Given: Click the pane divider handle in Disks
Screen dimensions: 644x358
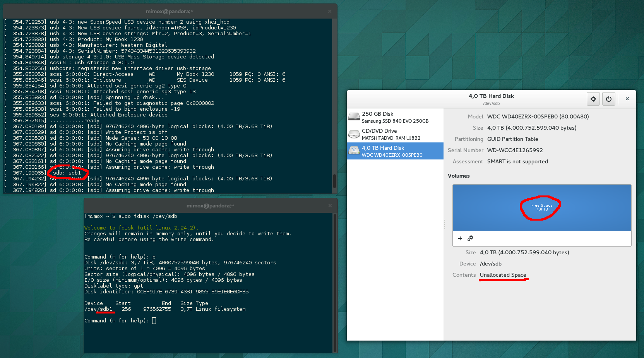Looking at the screenshot, I should pos(444,224).
